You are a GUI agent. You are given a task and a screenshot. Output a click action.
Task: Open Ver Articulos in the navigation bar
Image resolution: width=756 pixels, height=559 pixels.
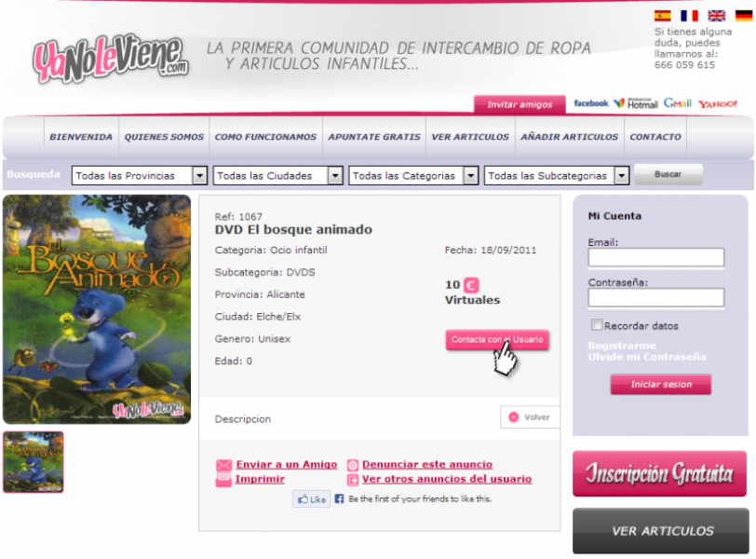[470, 137]
